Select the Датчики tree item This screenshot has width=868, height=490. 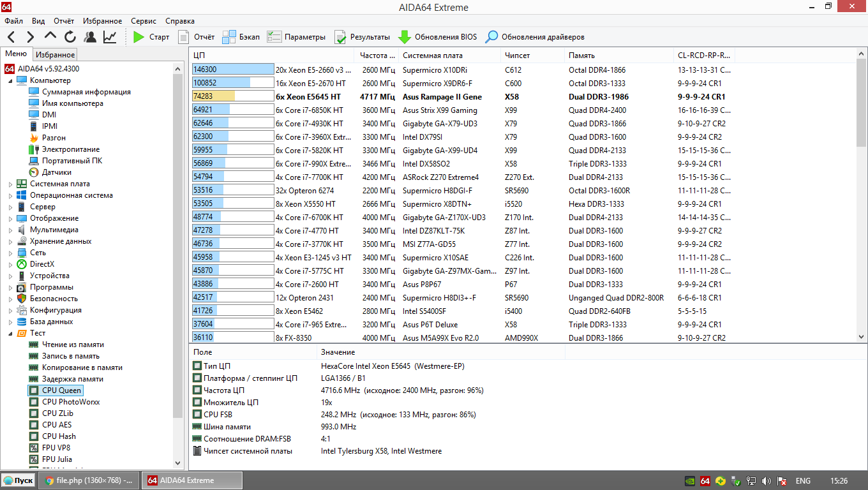pos(57,172)
